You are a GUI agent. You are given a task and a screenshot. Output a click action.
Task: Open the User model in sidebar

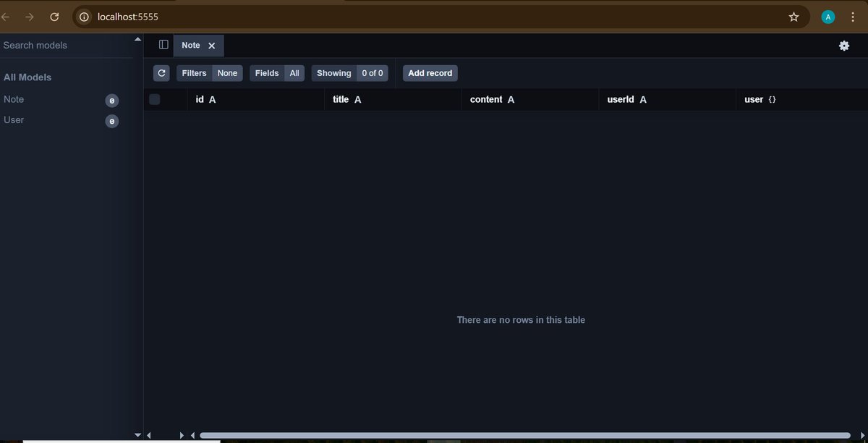[x=14, y=119]
